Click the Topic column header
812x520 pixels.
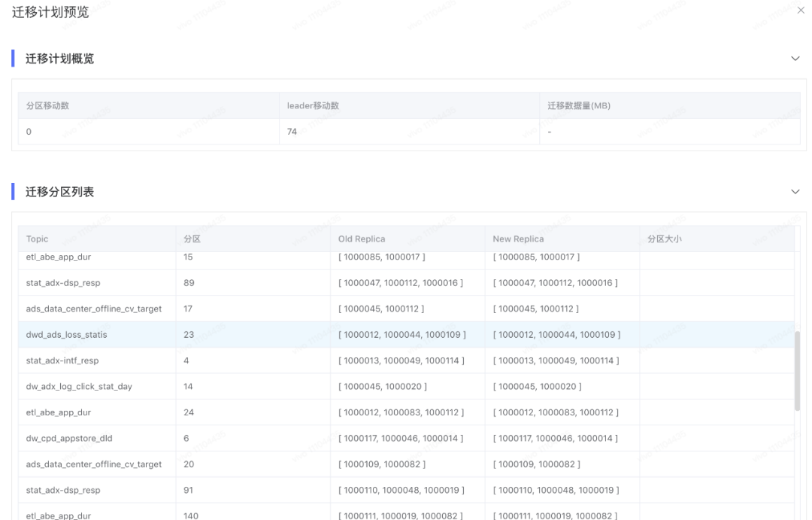pyautogui.click(x=37, y=239)
